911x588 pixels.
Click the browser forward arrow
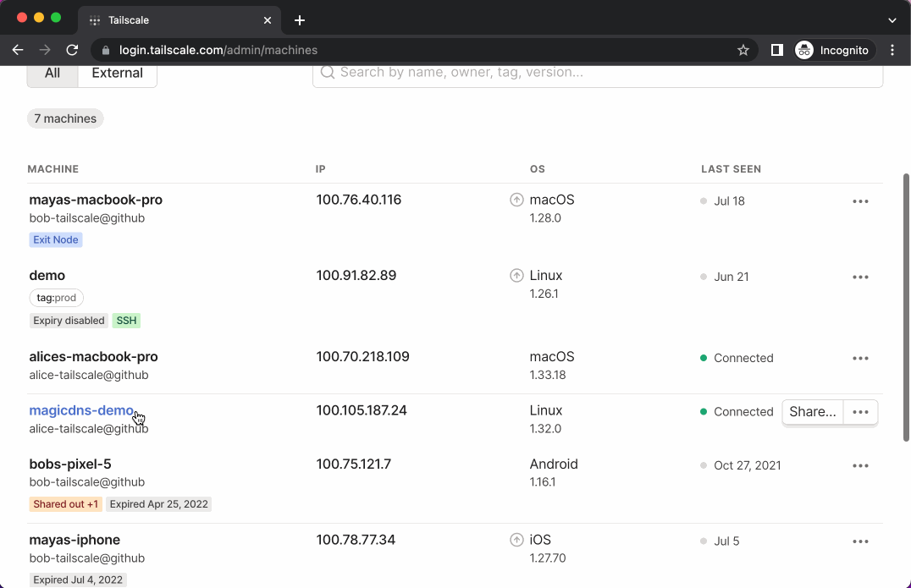45,50
